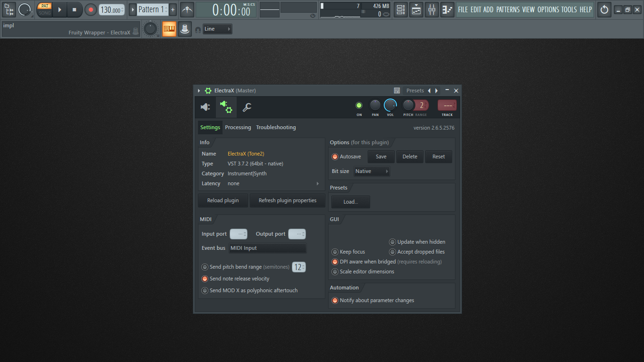644x362 pixels.
Task: Open the mixer icon in toolbar
Action: [x=432, y=9]
